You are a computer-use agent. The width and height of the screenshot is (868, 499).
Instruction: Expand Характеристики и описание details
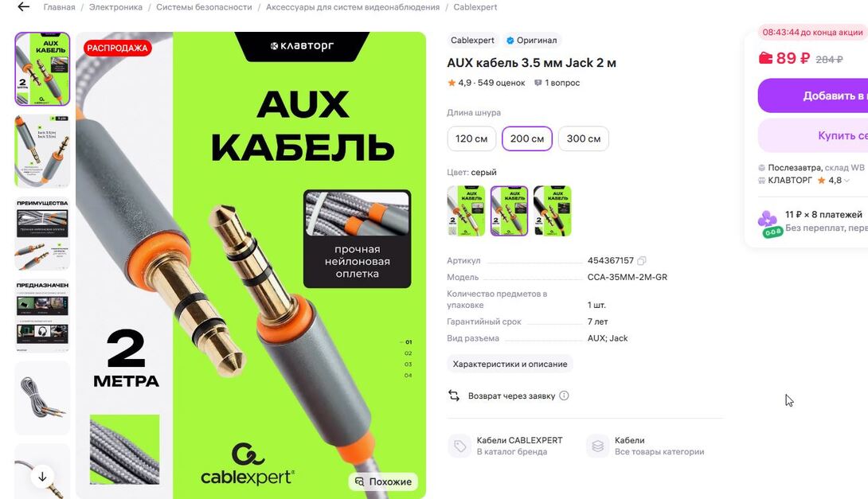(x=510, y=364)
